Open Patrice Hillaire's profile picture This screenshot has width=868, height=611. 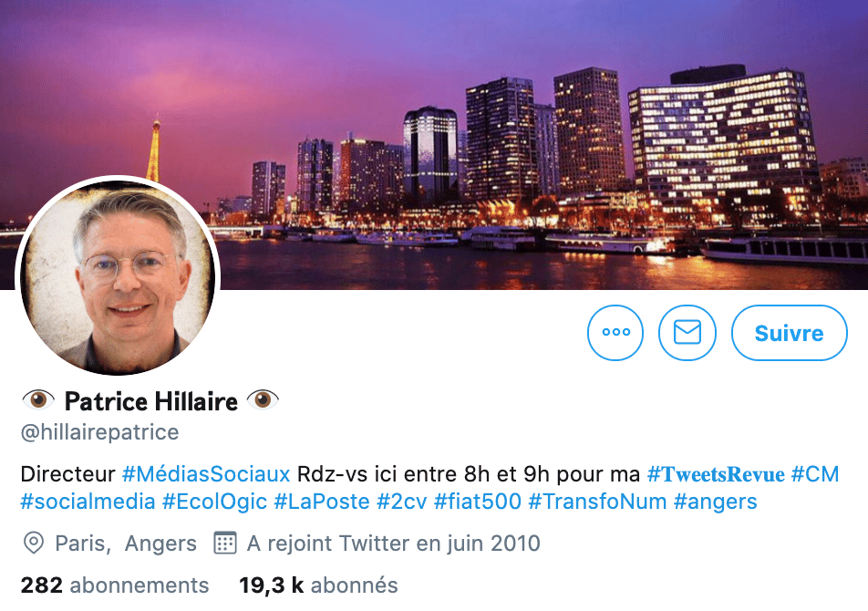pyautogui.click(x=118, y=276)
